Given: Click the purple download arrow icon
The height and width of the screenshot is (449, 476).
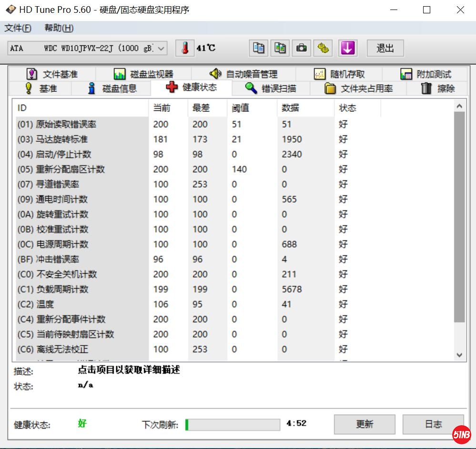Looking at the screenshot, I should 347,48.
